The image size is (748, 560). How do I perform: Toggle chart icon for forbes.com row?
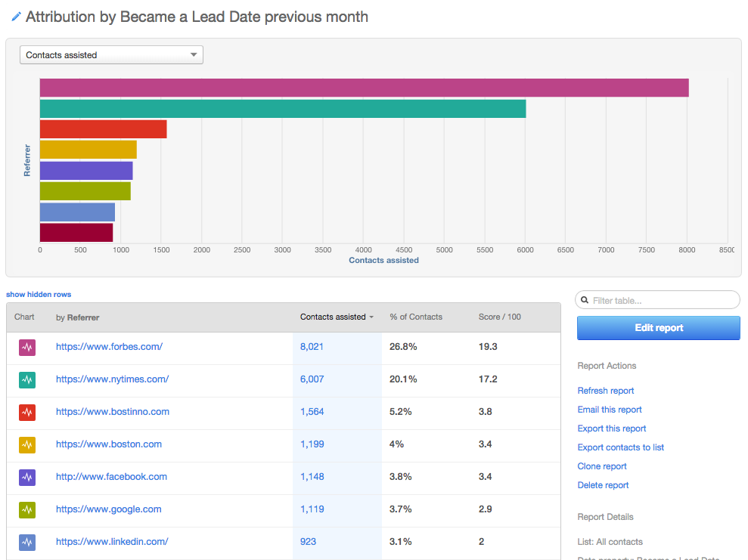coord(27,348)
